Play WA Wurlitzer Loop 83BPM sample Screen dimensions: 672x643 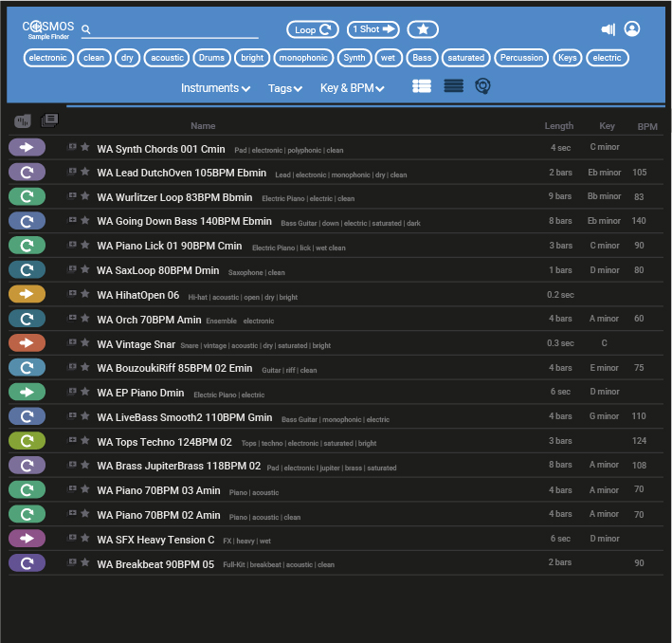[x=27, y=196]
